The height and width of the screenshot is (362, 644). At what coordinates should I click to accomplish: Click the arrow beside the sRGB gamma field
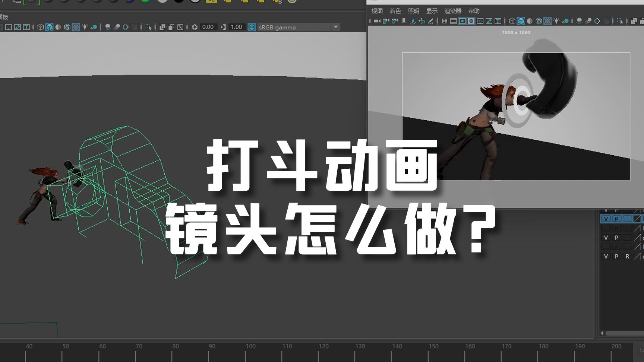coord(336,27)
